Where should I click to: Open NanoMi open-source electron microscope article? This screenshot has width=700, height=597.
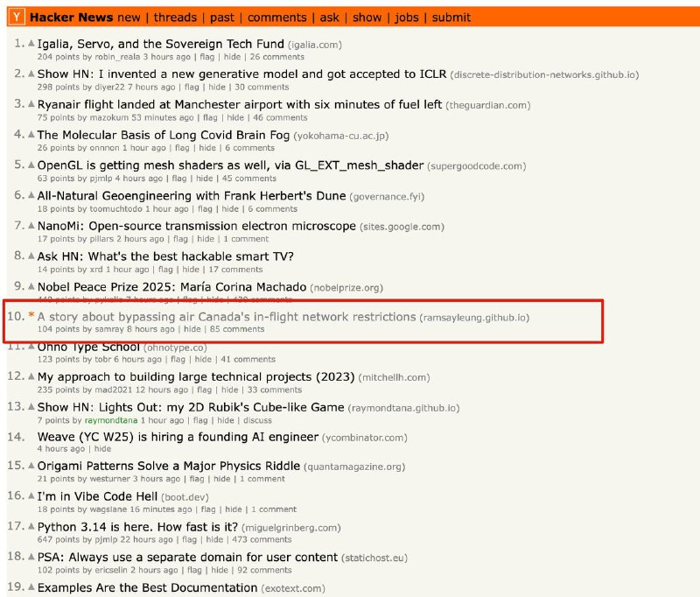click(x=196, y=226)
